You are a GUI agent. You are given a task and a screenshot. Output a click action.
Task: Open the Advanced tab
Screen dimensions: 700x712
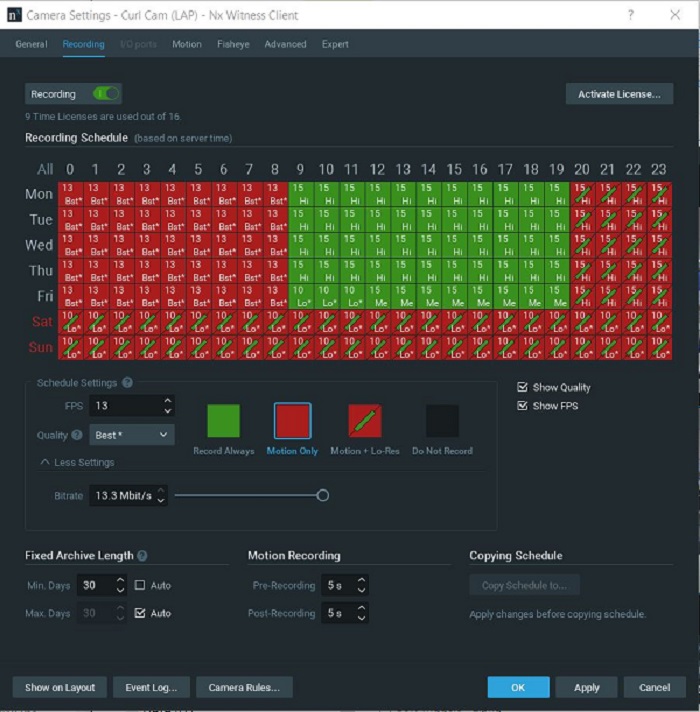coord(285,44)
